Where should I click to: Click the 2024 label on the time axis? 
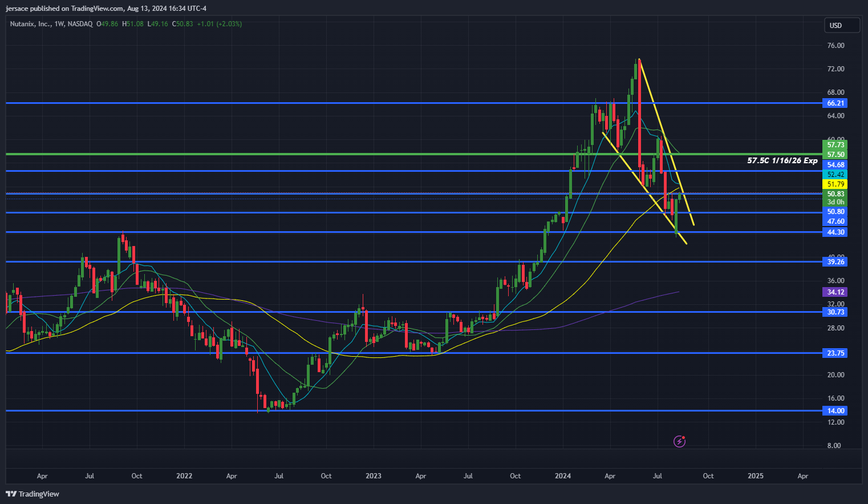click(x=563, y=476)
